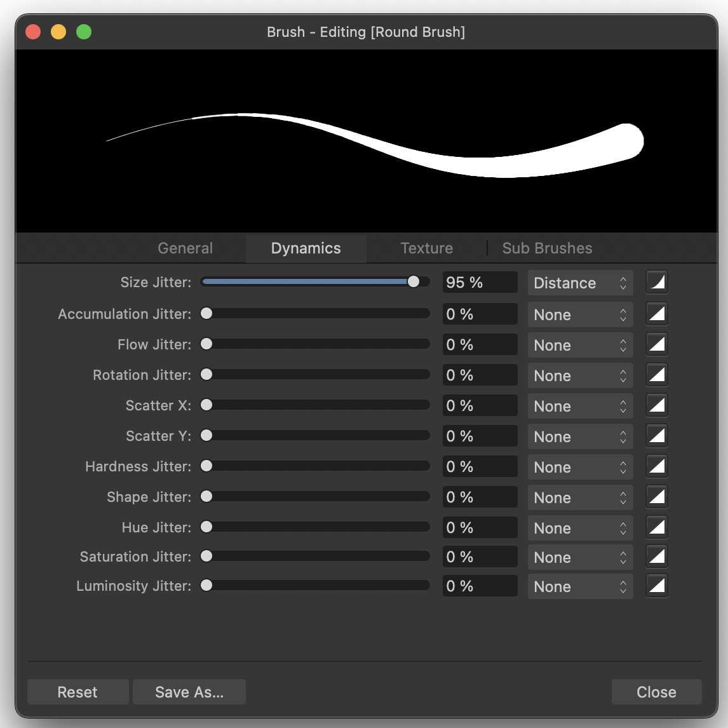Click the Accumulation Jitter slider handle
Image resolution: width=728 pixels, height=728 pixels.
(x=206, y=313)
